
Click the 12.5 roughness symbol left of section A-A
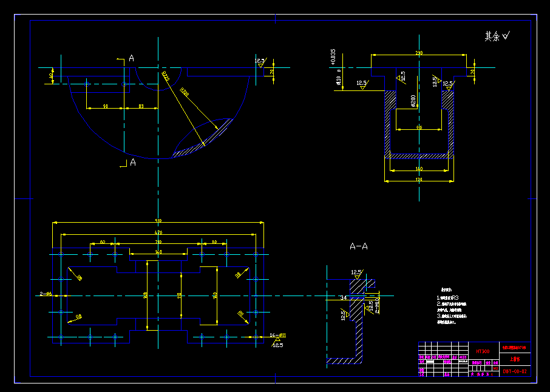(x=343, y=314)
